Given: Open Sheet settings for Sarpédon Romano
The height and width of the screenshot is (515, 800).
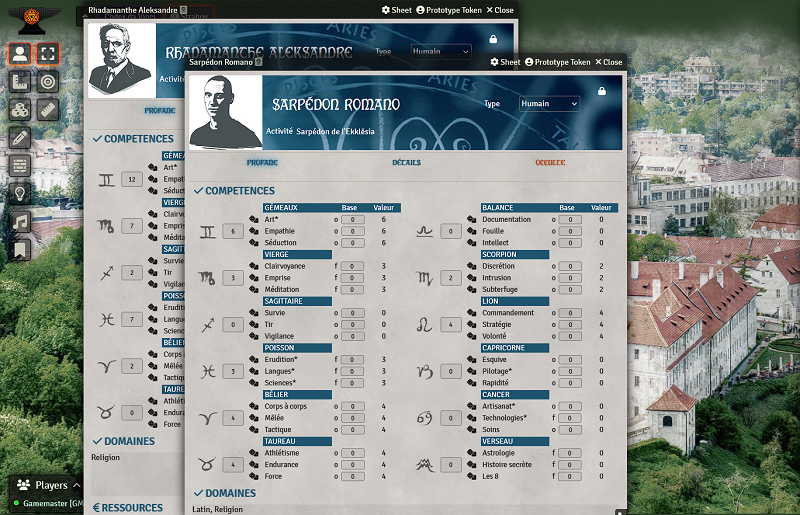Looking at the screenshot, I should tap(504, 62).
